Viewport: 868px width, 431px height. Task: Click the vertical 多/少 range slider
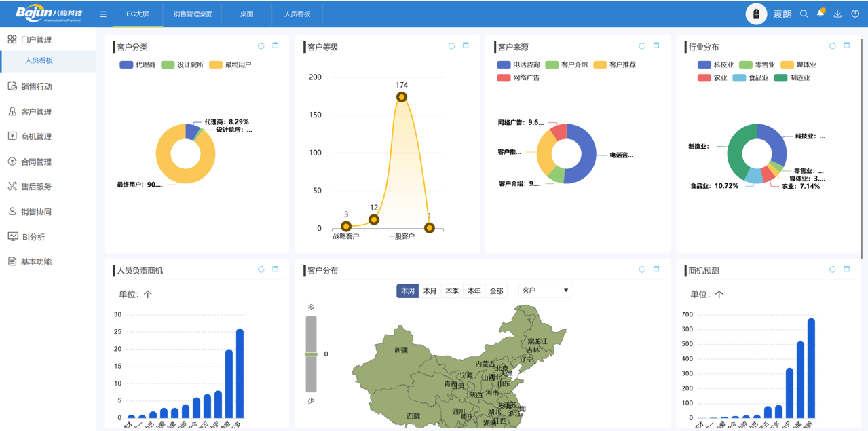[x=312, y=353]
